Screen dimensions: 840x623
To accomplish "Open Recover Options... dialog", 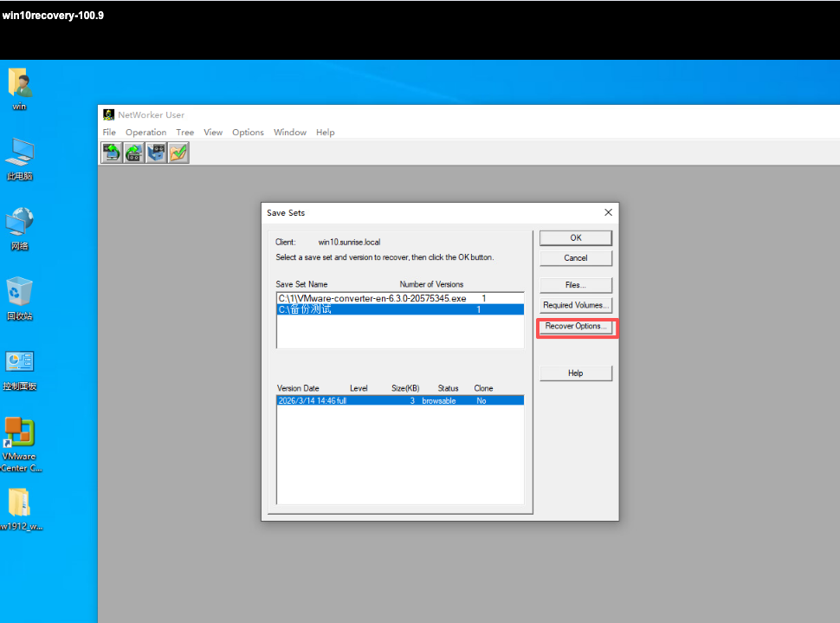I will tap(575, 326).
